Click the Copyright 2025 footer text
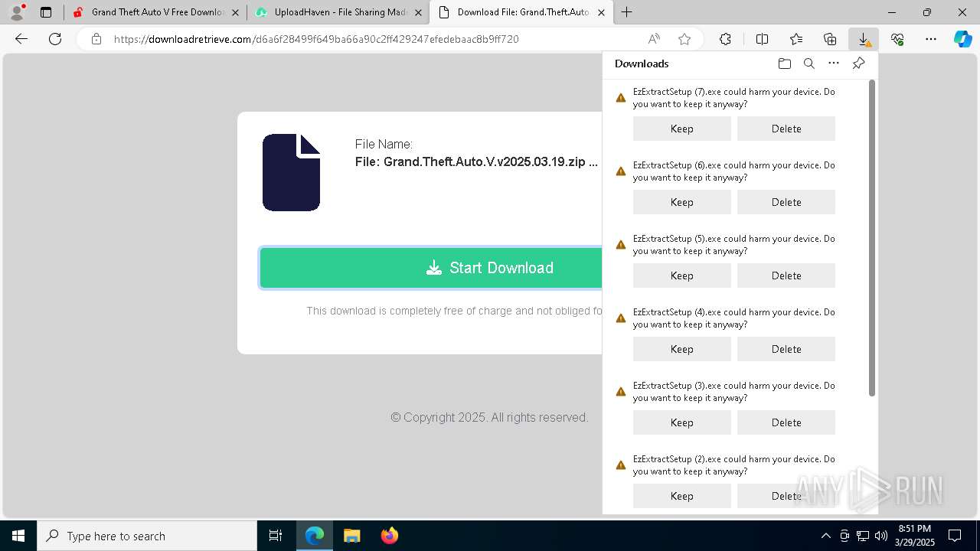 pos(489,417)
